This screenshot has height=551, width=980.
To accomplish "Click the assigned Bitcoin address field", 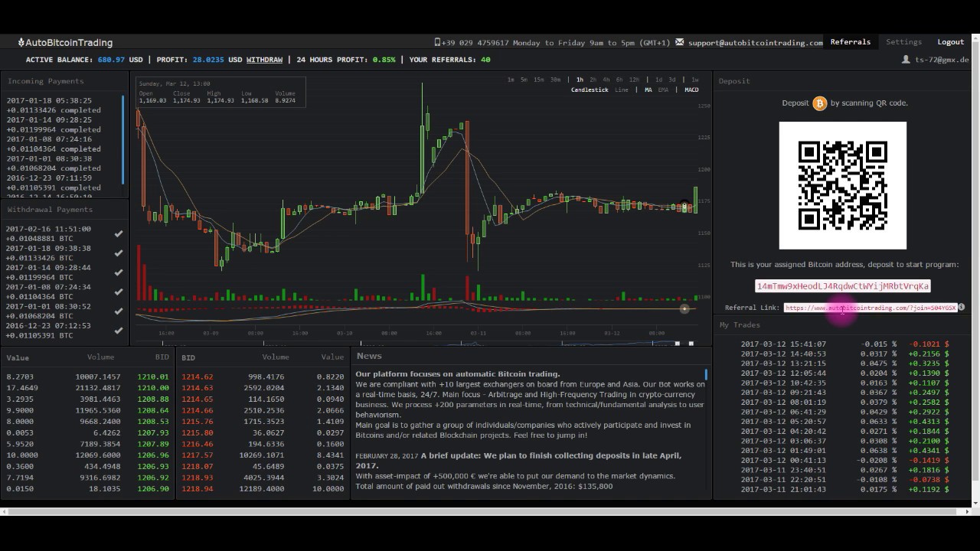I will (842, 286).
